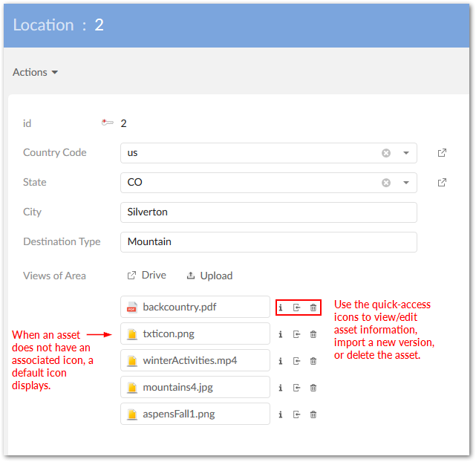
Task: Open the mountains4.jpg asset
Action: (x=195, y=387)
